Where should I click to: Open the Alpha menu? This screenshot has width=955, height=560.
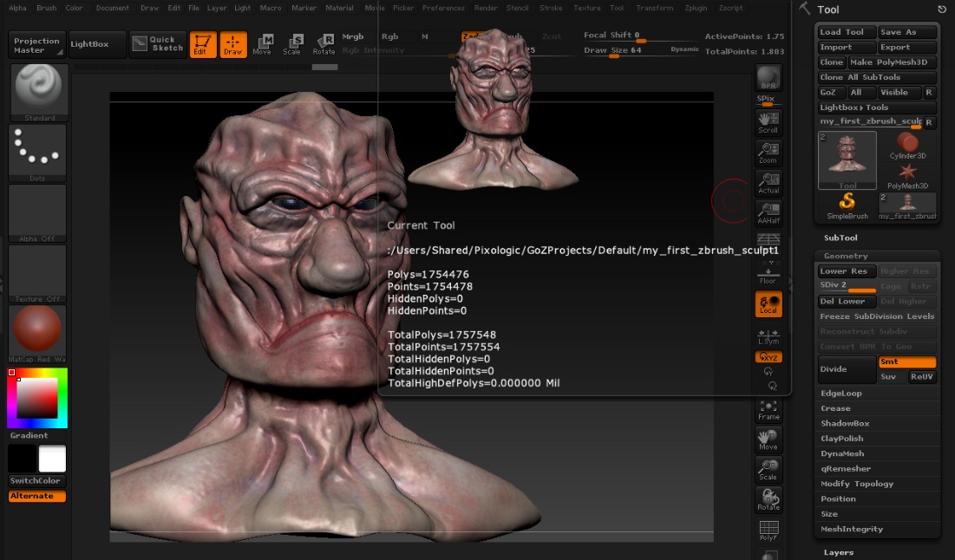pyautogui.click(x=17, y=8)
